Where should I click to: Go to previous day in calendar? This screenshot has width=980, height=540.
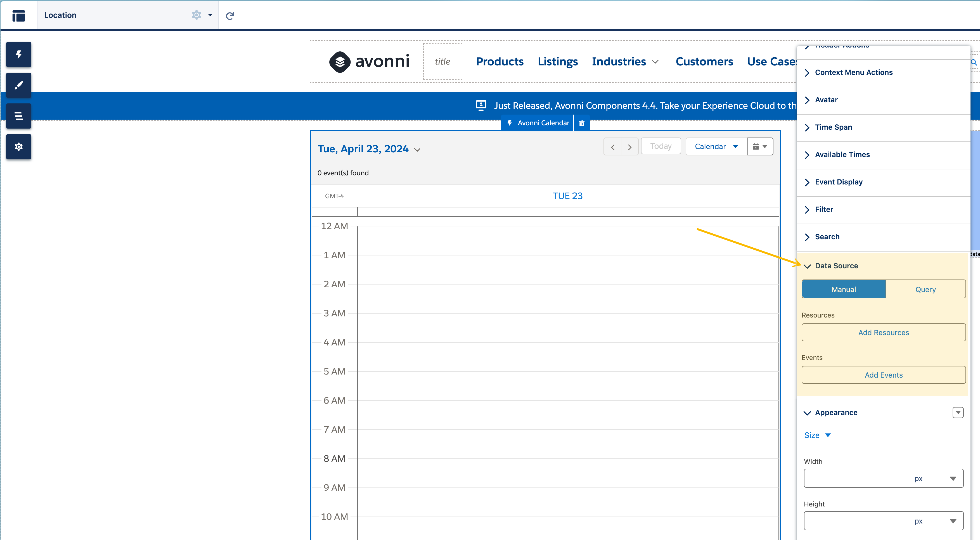(612, 147)
